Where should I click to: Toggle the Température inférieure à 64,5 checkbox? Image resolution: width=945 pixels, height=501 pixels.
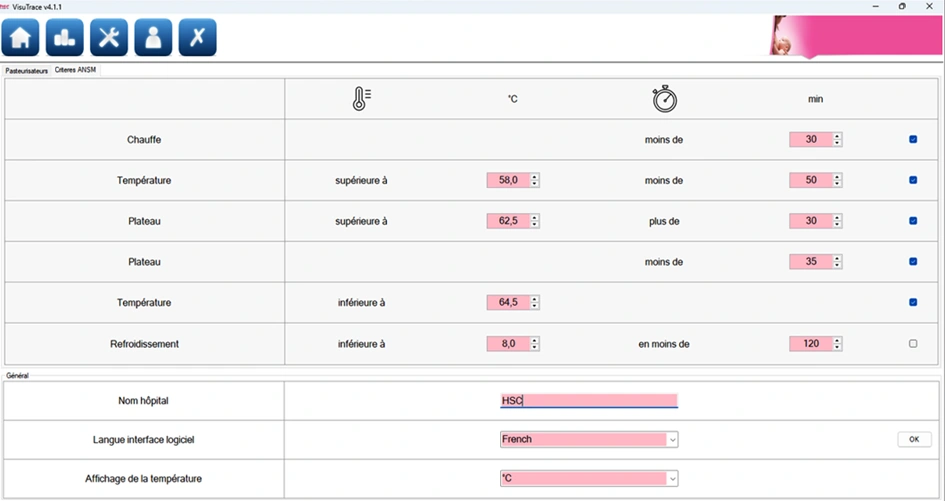pyautogui.click(x=913, y=303)
